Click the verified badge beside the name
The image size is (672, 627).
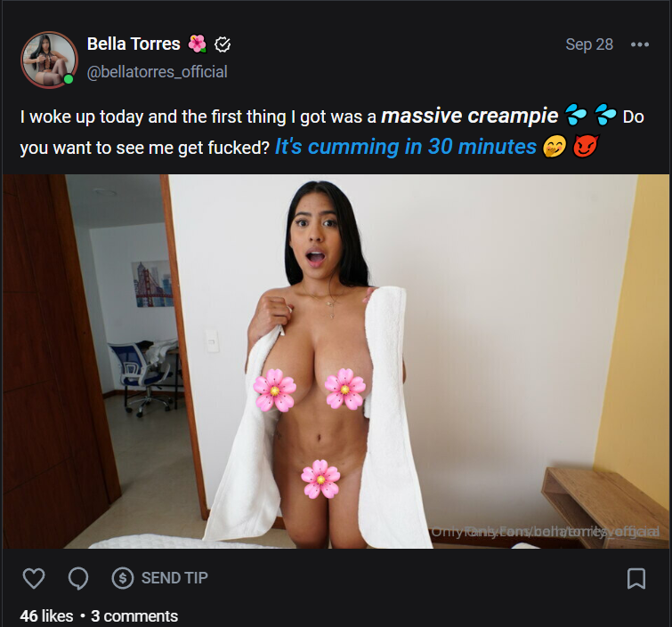[x=223, y=44]
